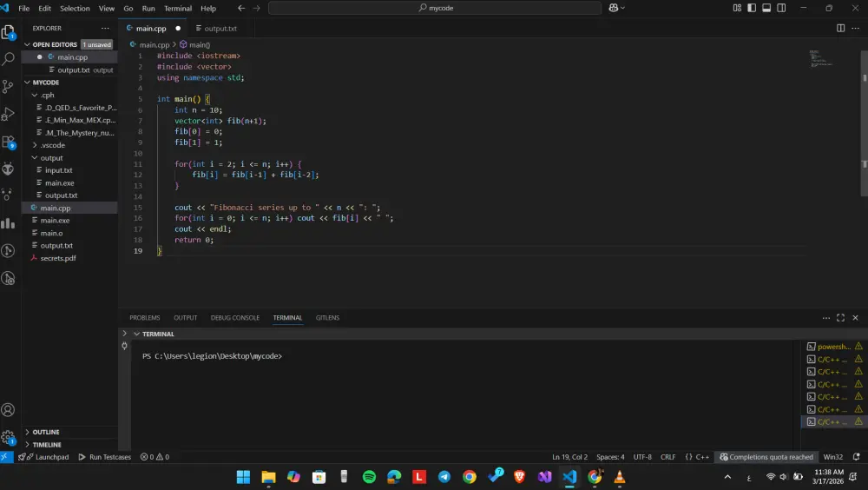This screenshot has width=868, height=490.
Task: Open Run and Debug view icon
Action: point(9,114)
